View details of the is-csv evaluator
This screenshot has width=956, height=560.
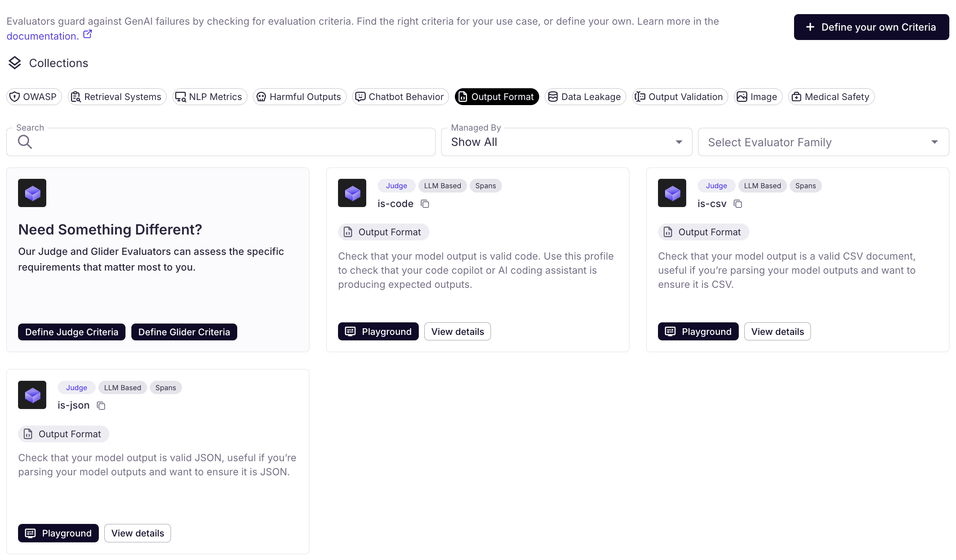[777, 332]
